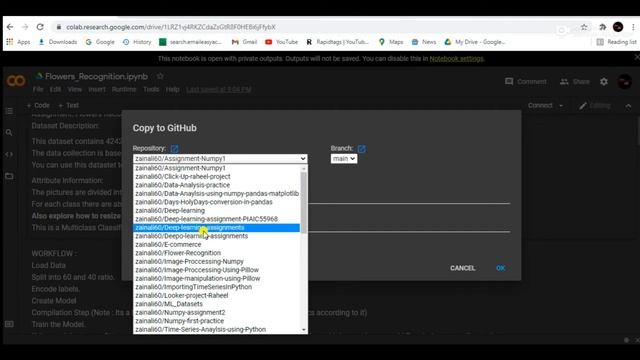
Task: Open the News bookmark
Action: [424, 42]
